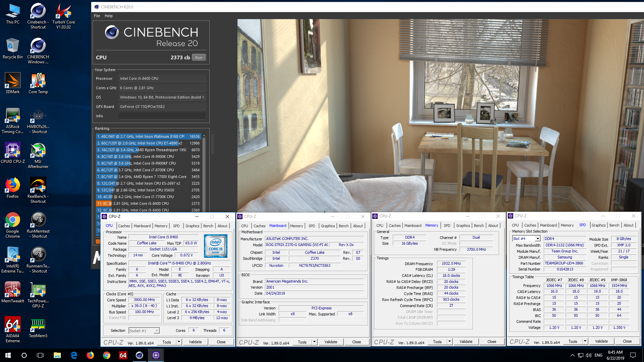Launch Google Chrome desktop icon
The height and width of the screenshot is (362, 644).
click(x=13, y=225)
